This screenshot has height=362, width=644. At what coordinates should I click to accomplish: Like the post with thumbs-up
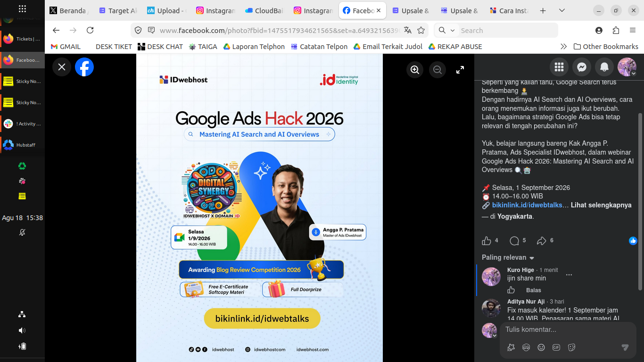point(487,241)
